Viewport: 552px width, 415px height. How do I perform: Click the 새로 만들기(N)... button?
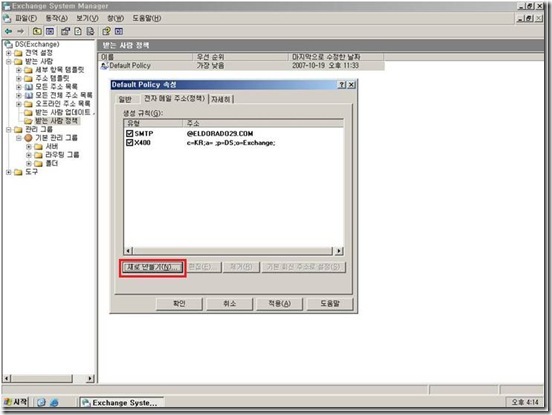pyautogui.click(x=153, y=267)
